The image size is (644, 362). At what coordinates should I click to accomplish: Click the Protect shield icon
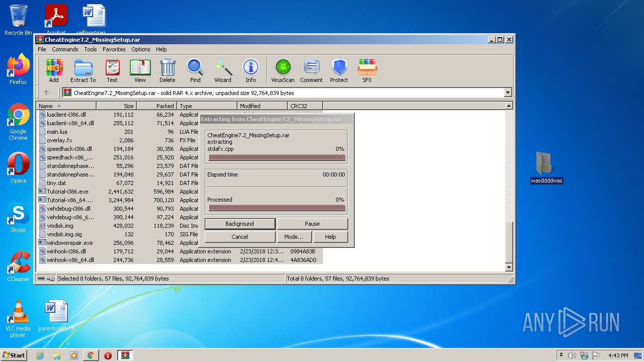(339, 70)
